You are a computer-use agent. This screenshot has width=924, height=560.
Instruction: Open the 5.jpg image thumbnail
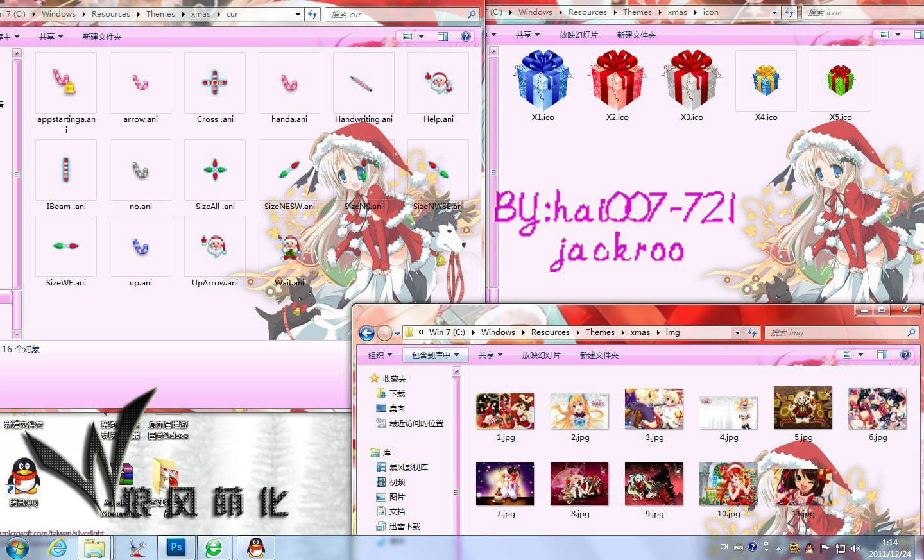tap(802, 409)
